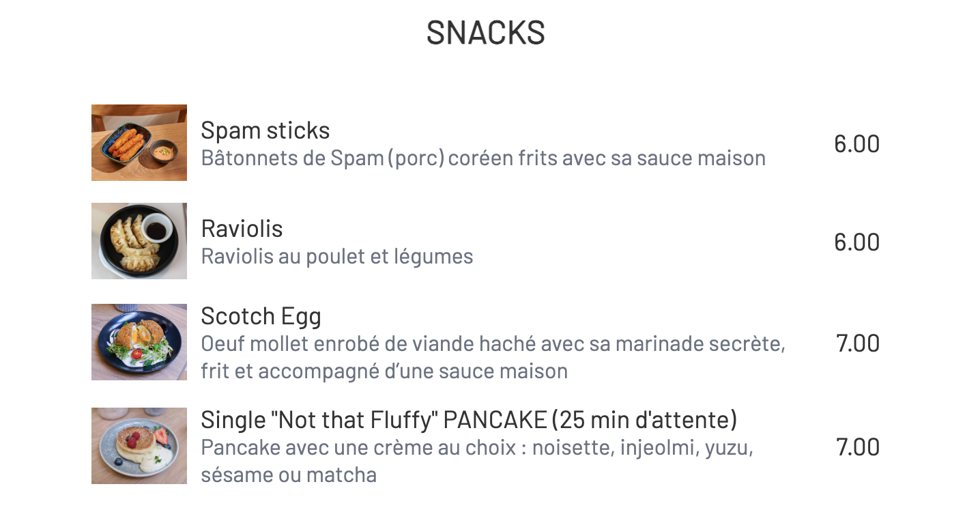Click the description line "frit et accompagné d'une sauce maison"

coord(384,371)
